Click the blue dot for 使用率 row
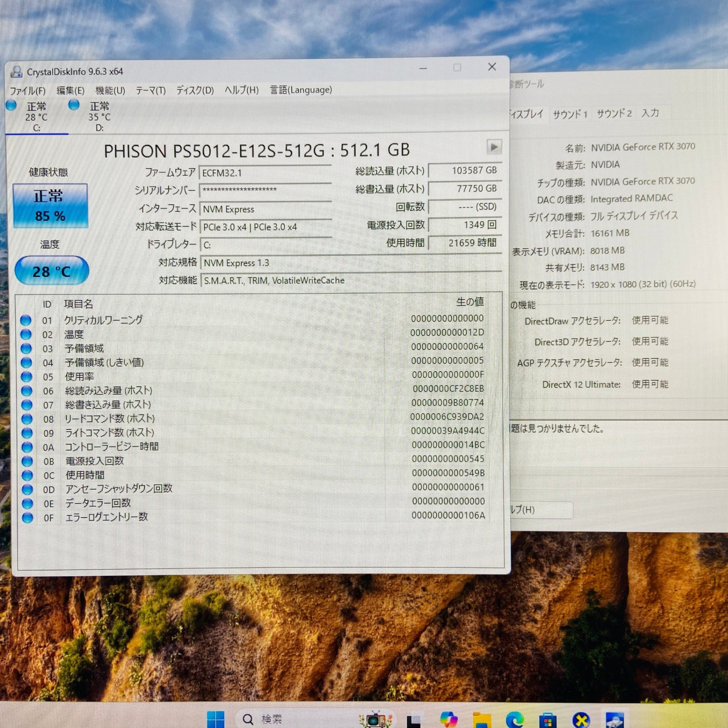728x728 pixels. [x=28, y=376]
